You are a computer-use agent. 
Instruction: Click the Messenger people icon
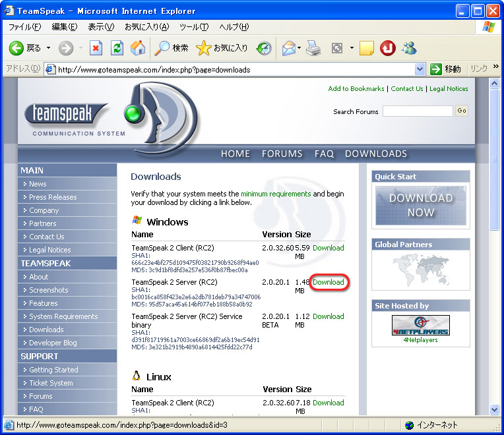click(409, 48)
